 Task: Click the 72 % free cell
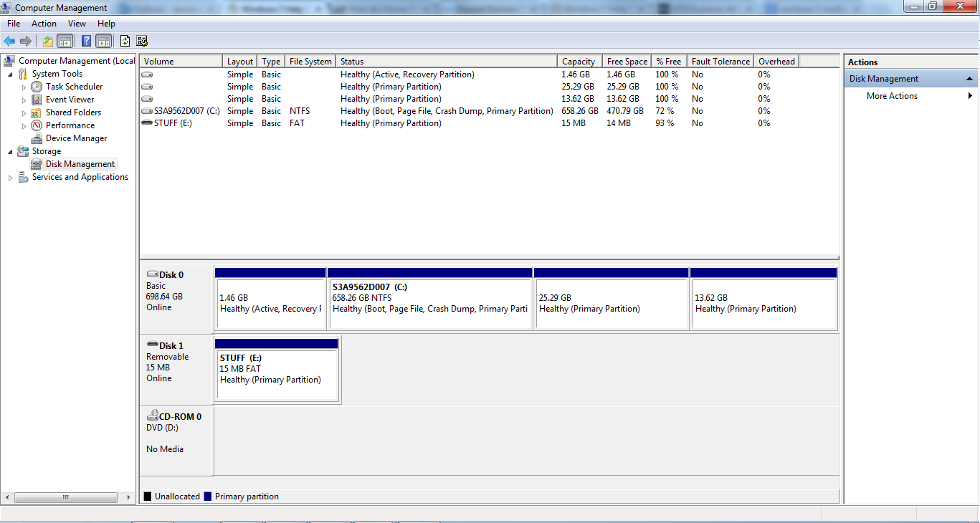click(x=665, y=111)
